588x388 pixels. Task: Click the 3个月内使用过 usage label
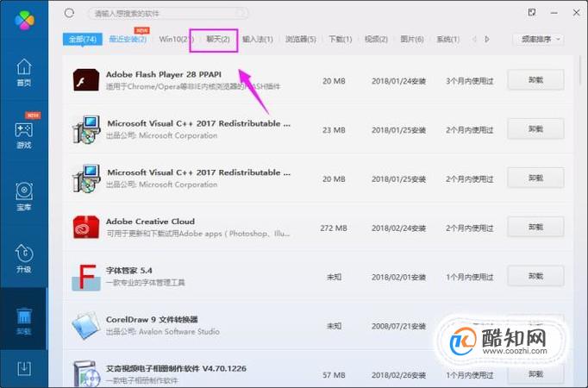470,81
